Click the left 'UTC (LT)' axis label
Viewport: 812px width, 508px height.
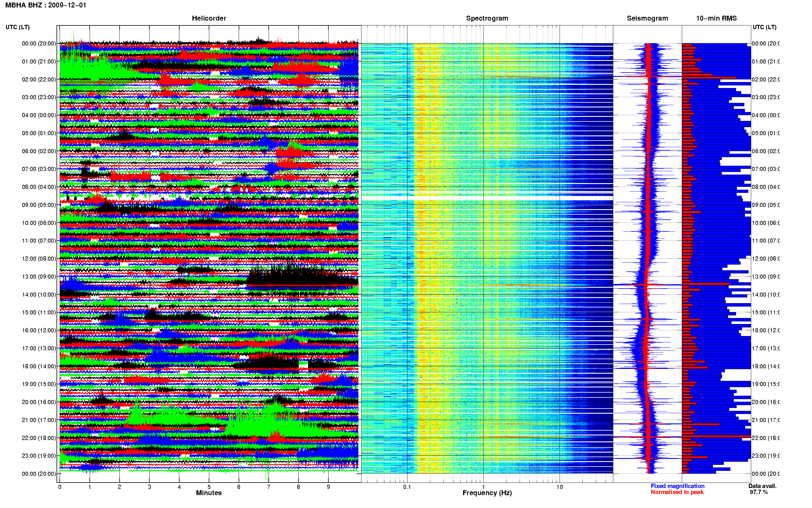17,27
